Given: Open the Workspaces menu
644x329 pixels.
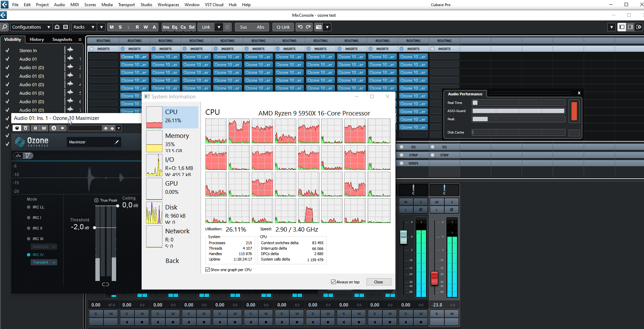Looking at the screenshot, I should coord(168,5).
